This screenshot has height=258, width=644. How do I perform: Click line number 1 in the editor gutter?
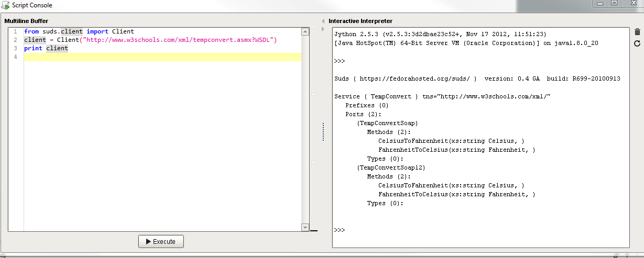coord(16,31)
